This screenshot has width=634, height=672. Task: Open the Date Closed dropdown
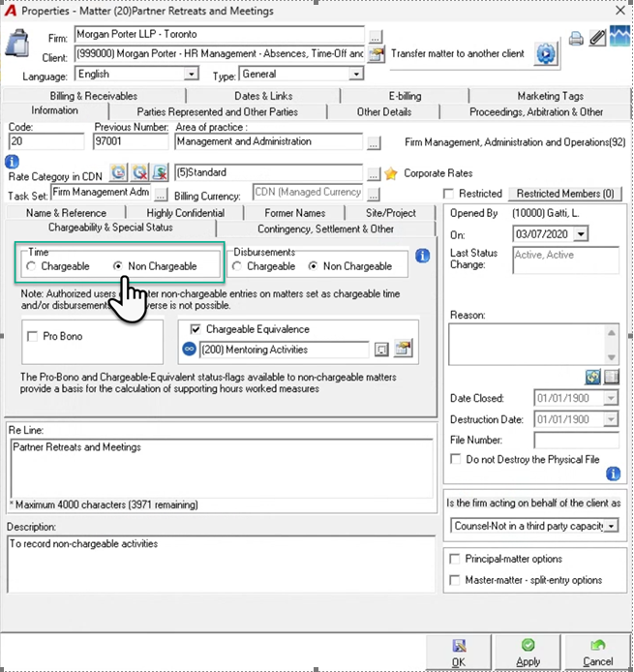(x=611, y=398)
